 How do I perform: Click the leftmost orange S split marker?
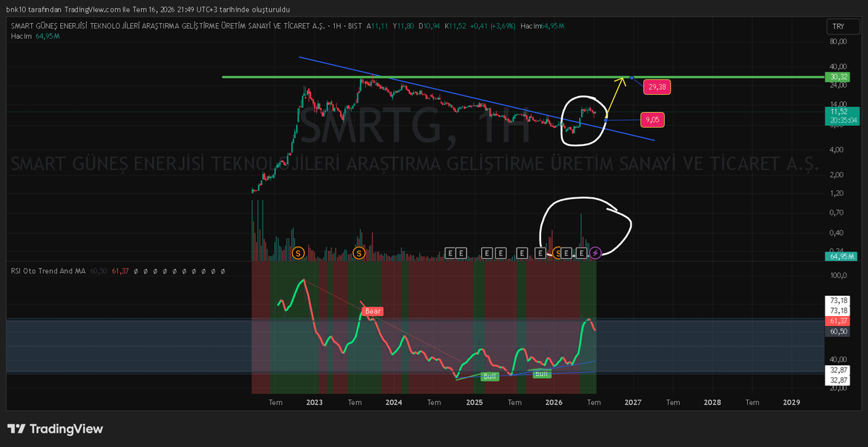tap(297, 252)
